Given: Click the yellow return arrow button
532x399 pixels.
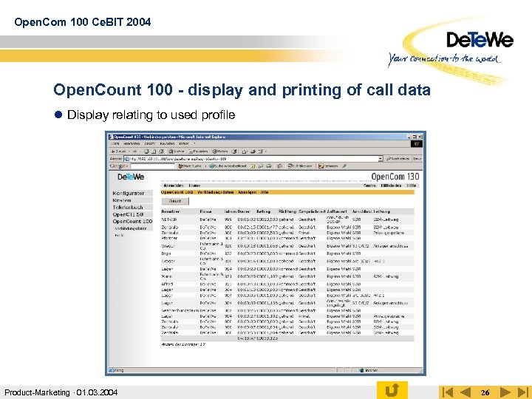Looking at the screenshot, I should (392, 390).
